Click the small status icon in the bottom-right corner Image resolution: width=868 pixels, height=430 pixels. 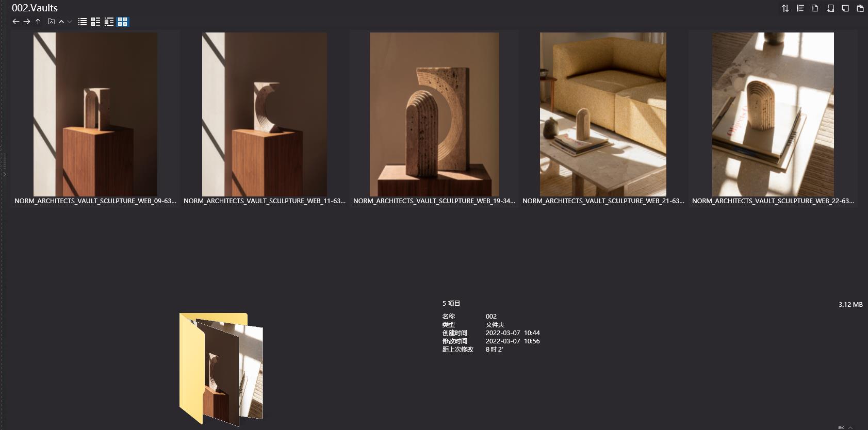point(842,427)
